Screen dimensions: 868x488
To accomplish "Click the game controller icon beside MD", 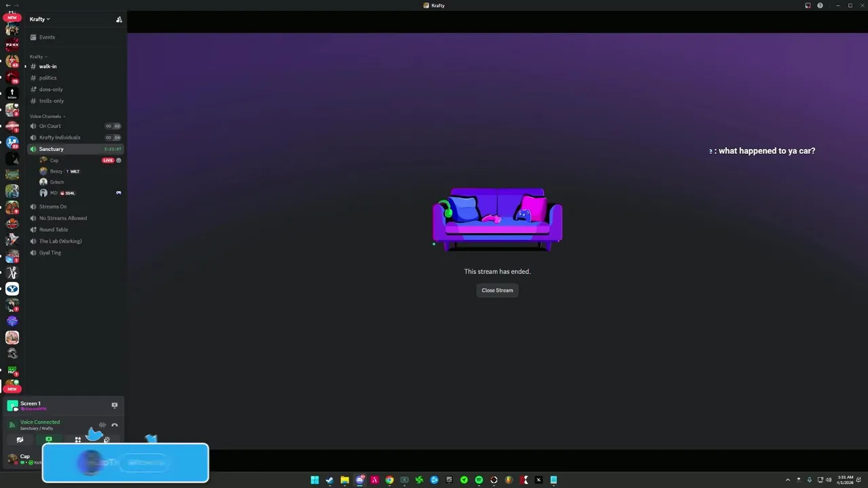I will 119,193.
